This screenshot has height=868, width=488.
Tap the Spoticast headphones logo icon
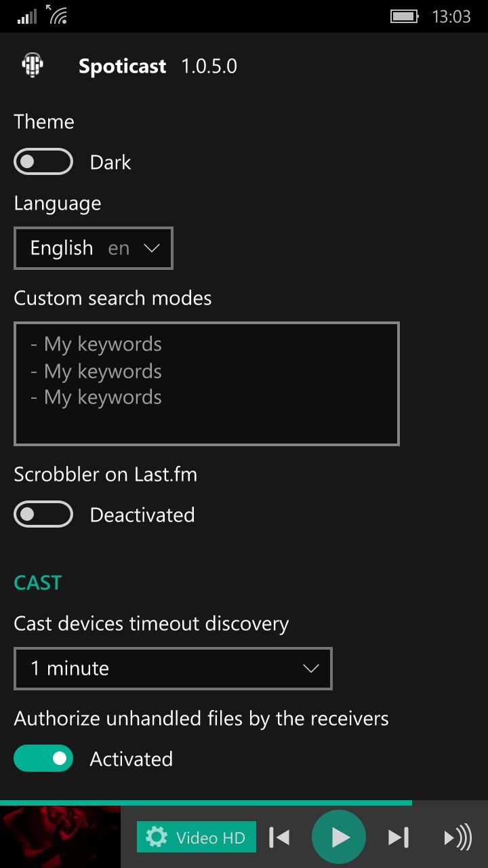(33, 66)
